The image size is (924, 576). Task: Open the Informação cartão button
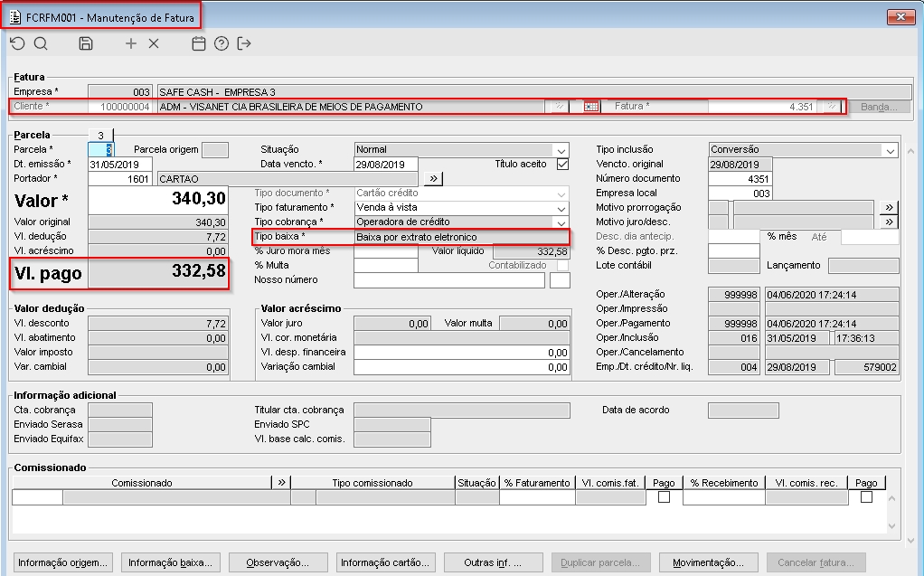pyautogui.click(x=385, y=562)
